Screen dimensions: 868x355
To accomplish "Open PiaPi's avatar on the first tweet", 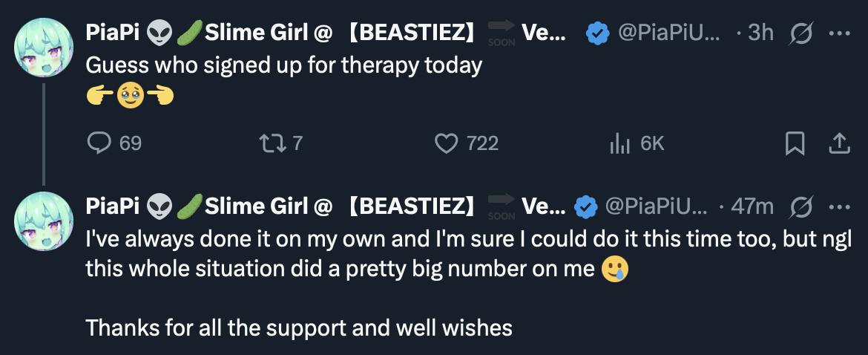I will [x=43, y=48].
